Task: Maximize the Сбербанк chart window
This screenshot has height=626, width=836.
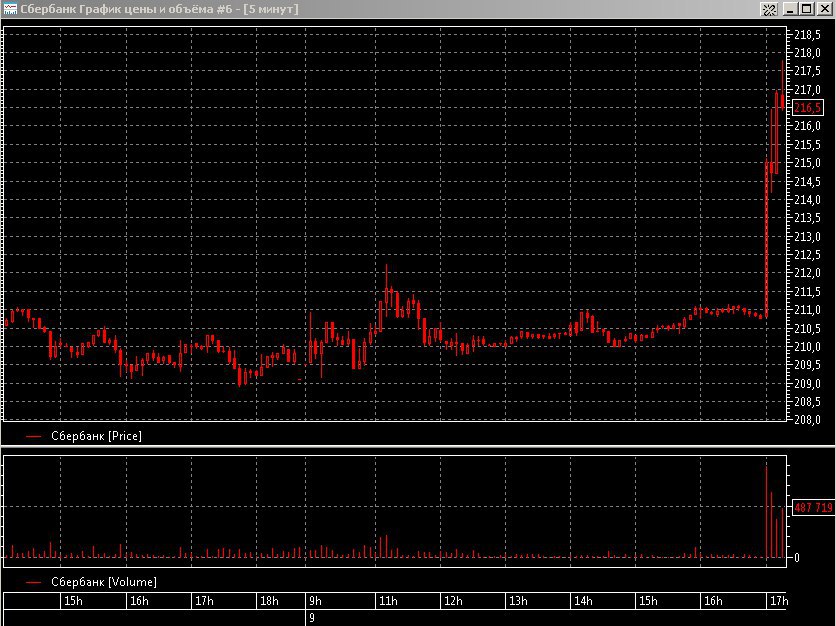Action: tap(807, 9)
